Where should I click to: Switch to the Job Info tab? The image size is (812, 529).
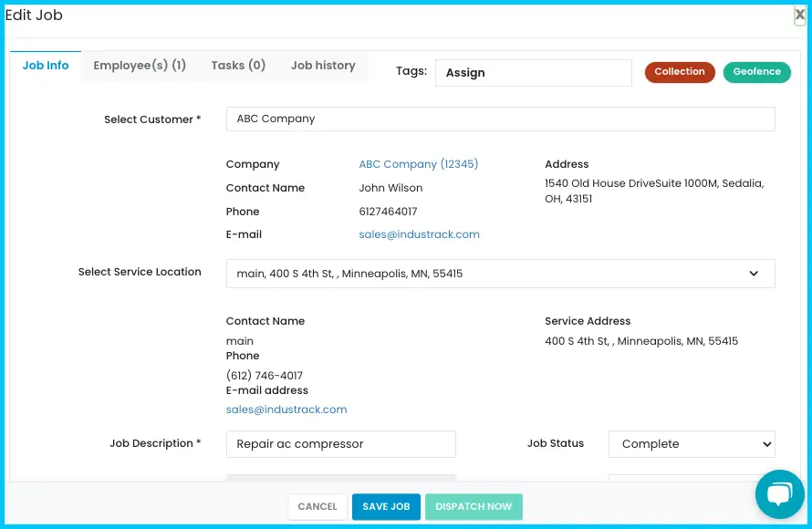click(x=46, y=66)
